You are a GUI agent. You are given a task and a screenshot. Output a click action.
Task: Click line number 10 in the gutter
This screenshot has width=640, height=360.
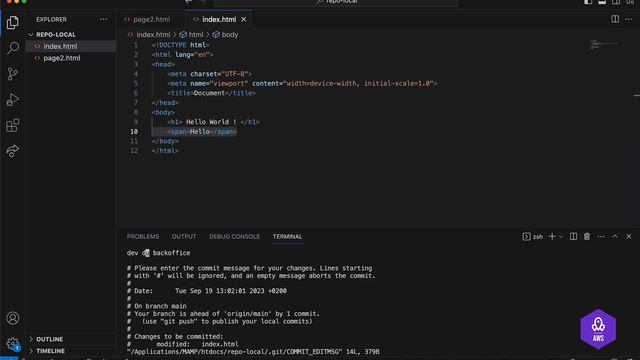coord(134,131)
